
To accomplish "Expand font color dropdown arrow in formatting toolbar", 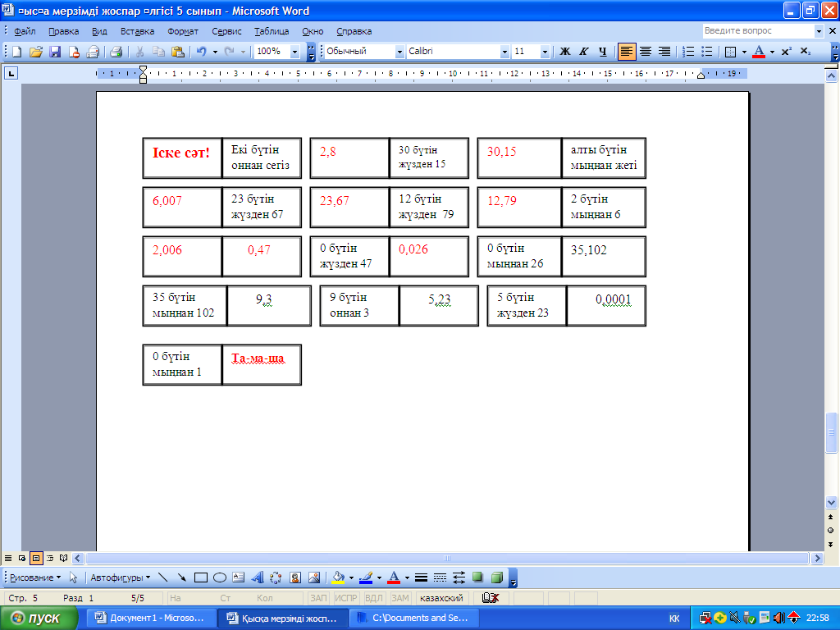I will [x=772, y=52].
